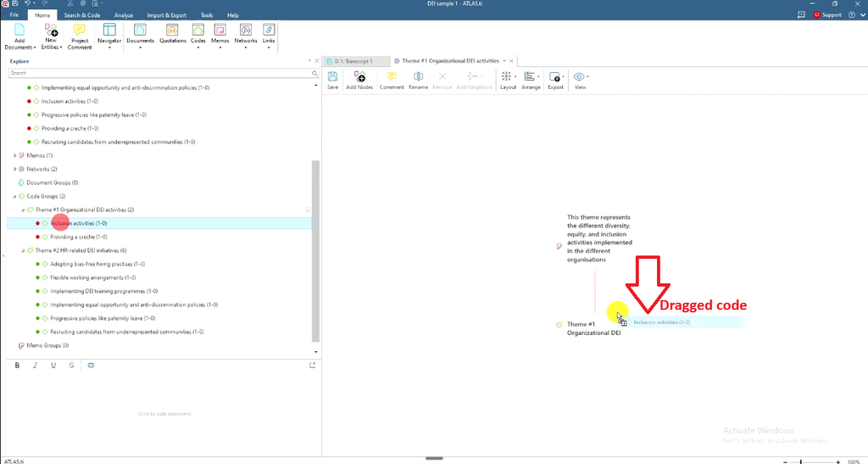Viewport: 868px width, 464px height.
Task: Select Document Groups (0) in tree
Action: point(52,182)
